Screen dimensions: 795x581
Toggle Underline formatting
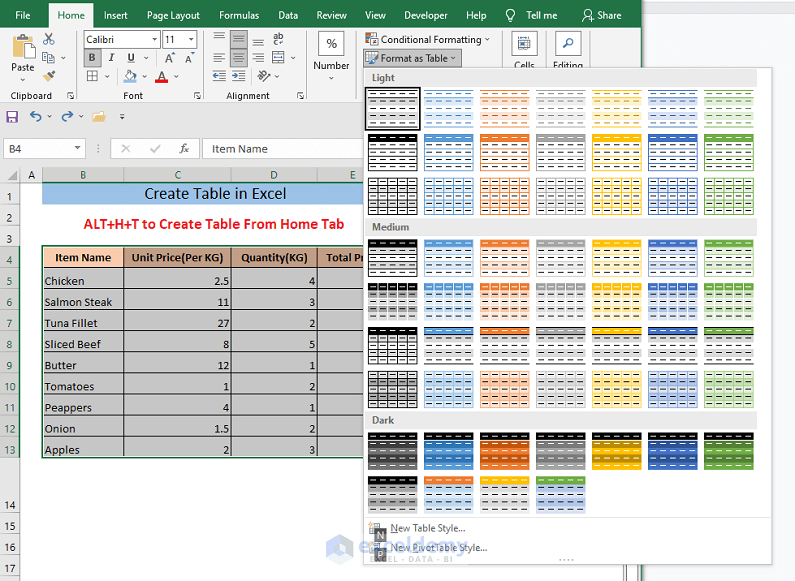tap(131, 58)
